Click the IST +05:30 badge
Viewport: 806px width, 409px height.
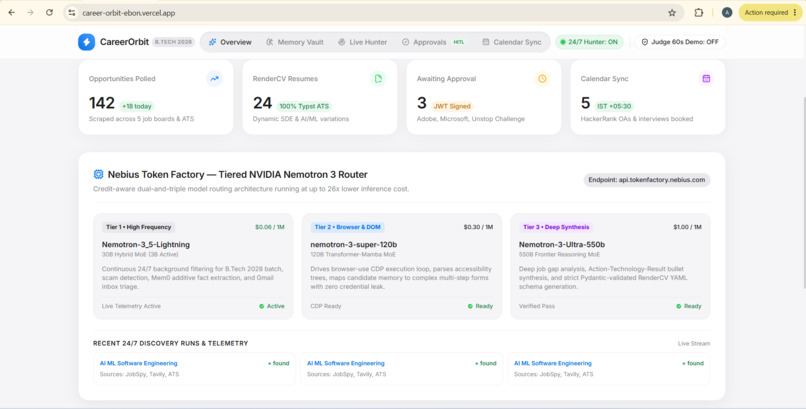(614, 106)
